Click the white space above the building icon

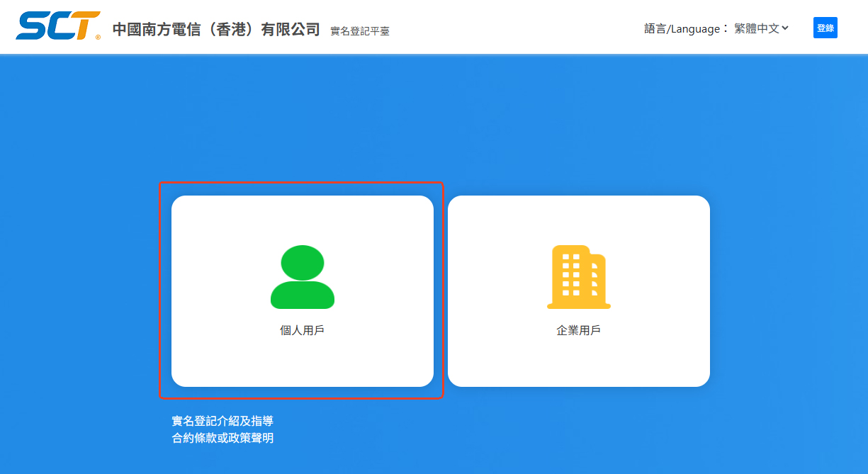pos(578,220)
